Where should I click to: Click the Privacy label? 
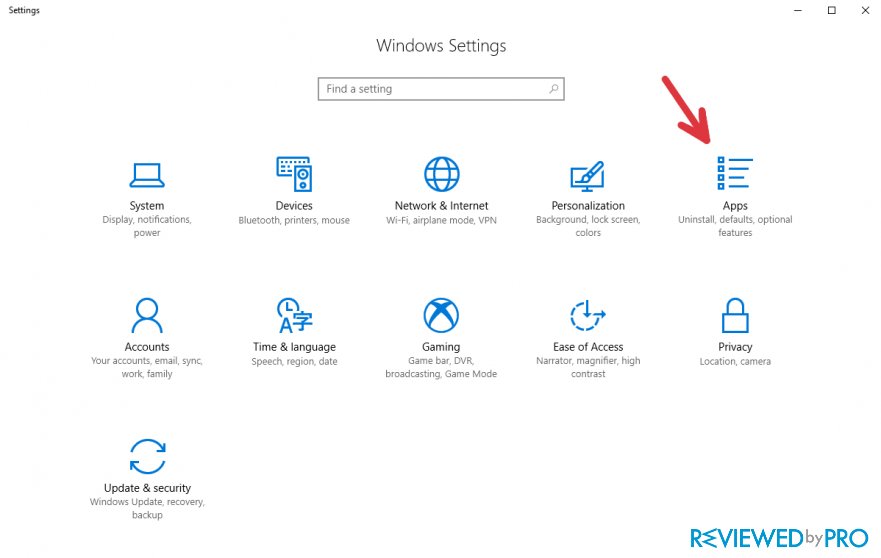click(x=735, y=347)
